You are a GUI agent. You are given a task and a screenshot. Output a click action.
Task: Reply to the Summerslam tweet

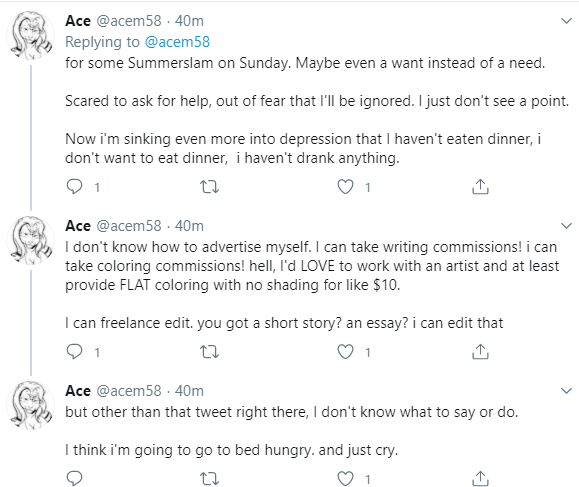tap(74, 187)
